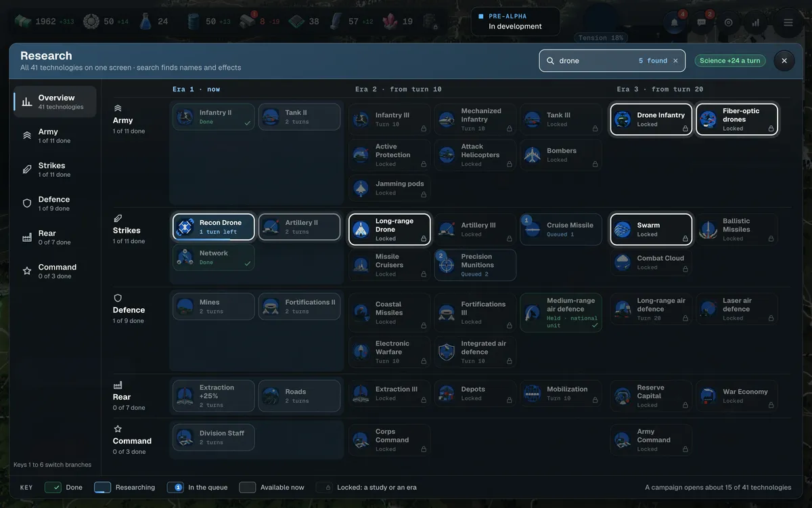This screenshot has width=812, height=508.
Task: Open the Army branch in the sidebar
Action: click(55, 135)
